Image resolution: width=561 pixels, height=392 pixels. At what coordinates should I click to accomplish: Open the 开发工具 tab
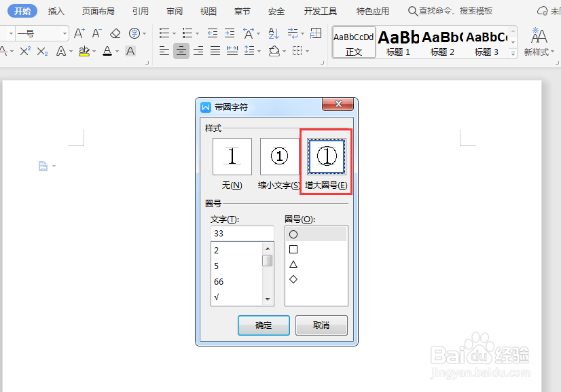321,11
